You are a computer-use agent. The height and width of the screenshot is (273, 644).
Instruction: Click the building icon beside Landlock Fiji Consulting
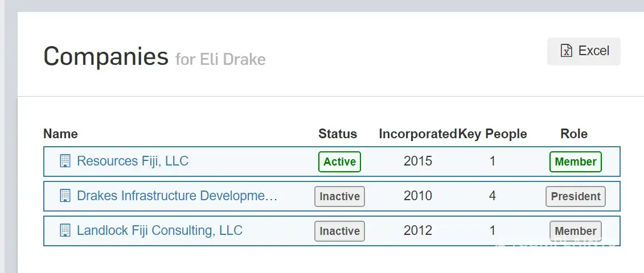tap(65, 230)
